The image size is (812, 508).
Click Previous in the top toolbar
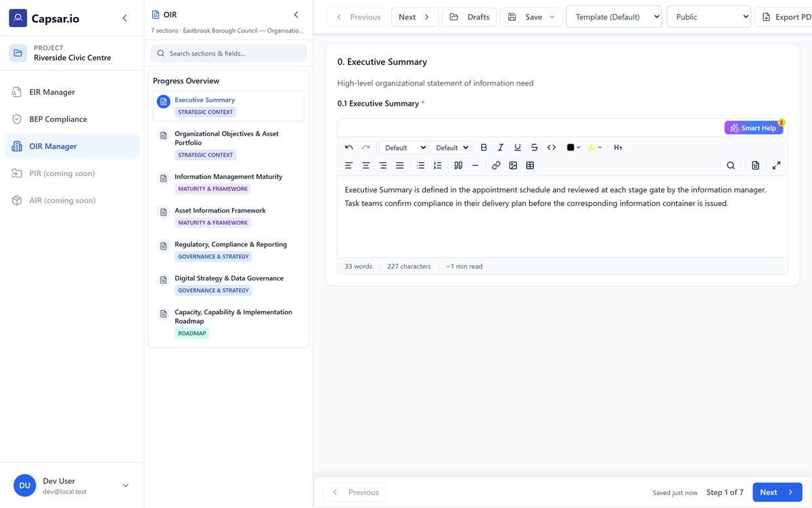358,17
